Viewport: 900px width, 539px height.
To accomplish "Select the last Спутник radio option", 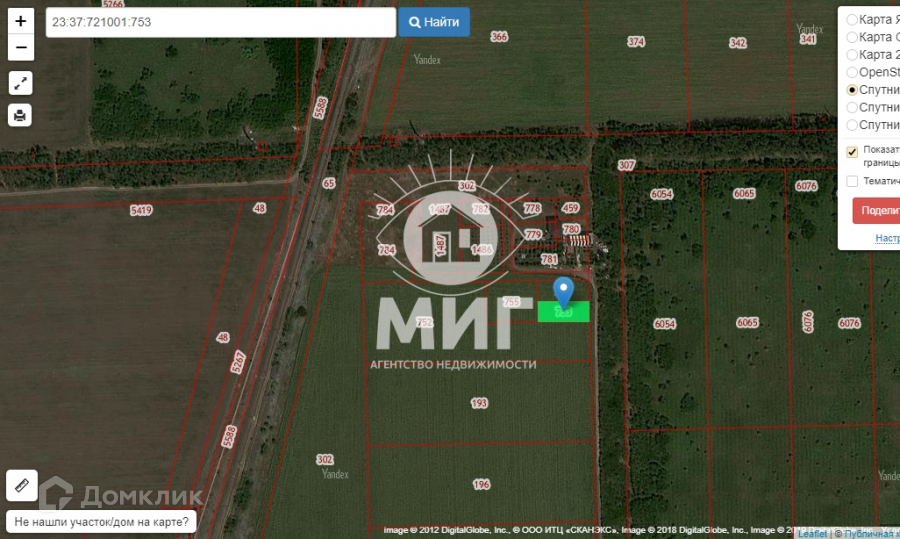I will click(x=852, y=125).
